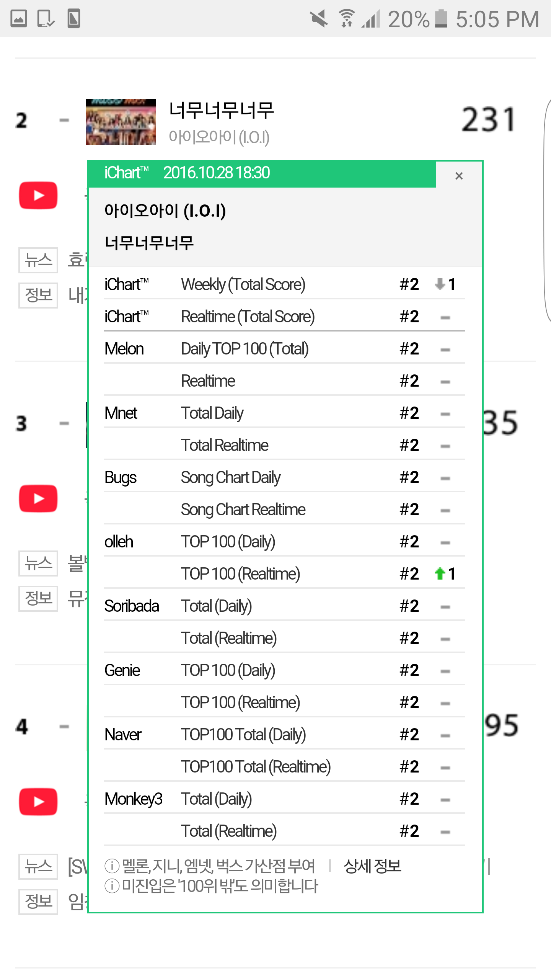This screenshot has width=551, height=980.
Task: Select the Melon Daily TOP 100 row
Action: click(x=285, y=349)
